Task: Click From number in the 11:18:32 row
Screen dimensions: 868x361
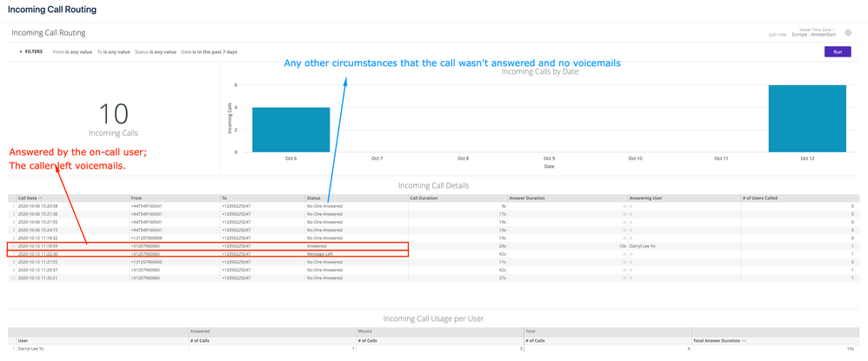Action: pos(146,237)
